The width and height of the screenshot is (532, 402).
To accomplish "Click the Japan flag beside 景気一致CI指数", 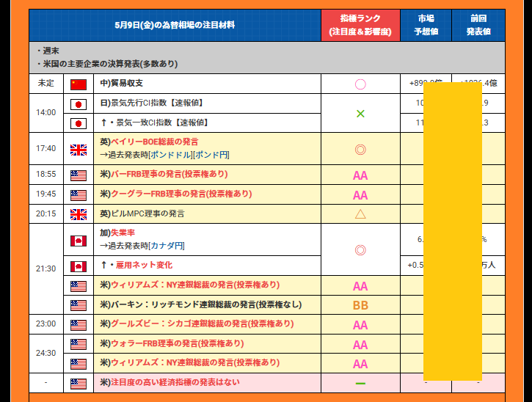I will 79,123.
